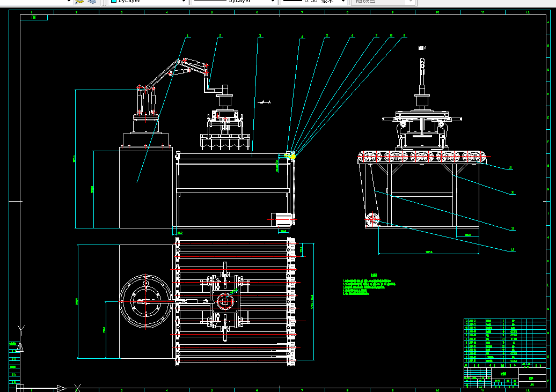Open the lineweight dropdown showing millimeters

click(x=343, y=2)
